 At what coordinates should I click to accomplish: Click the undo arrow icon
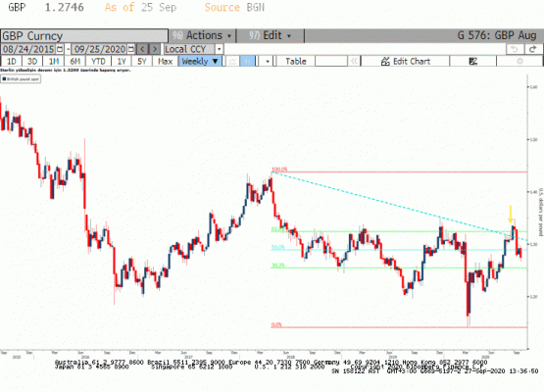tap(515, 49)
